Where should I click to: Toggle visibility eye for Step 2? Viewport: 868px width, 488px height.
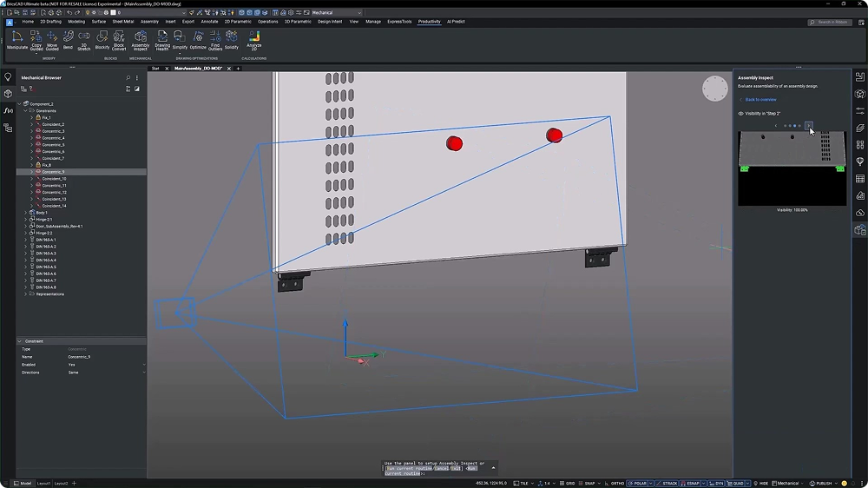click(740, 114)
